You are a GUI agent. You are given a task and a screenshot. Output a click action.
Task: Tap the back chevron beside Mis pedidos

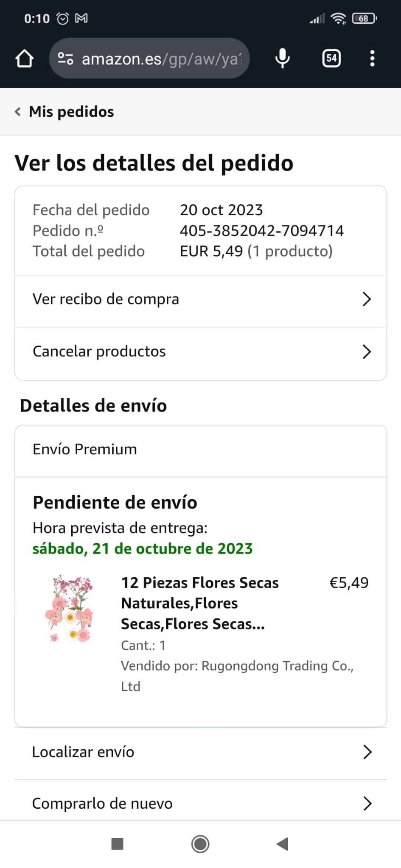(x=18, y=112)
